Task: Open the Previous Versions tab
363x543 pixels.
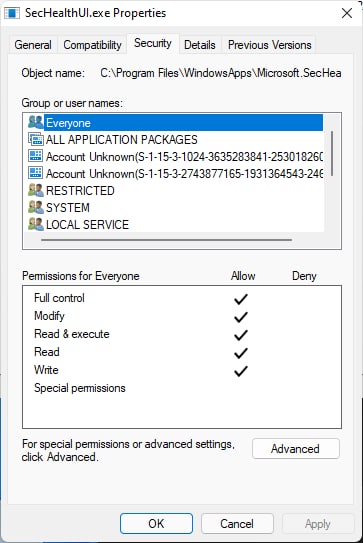Action: click(269, 45)
